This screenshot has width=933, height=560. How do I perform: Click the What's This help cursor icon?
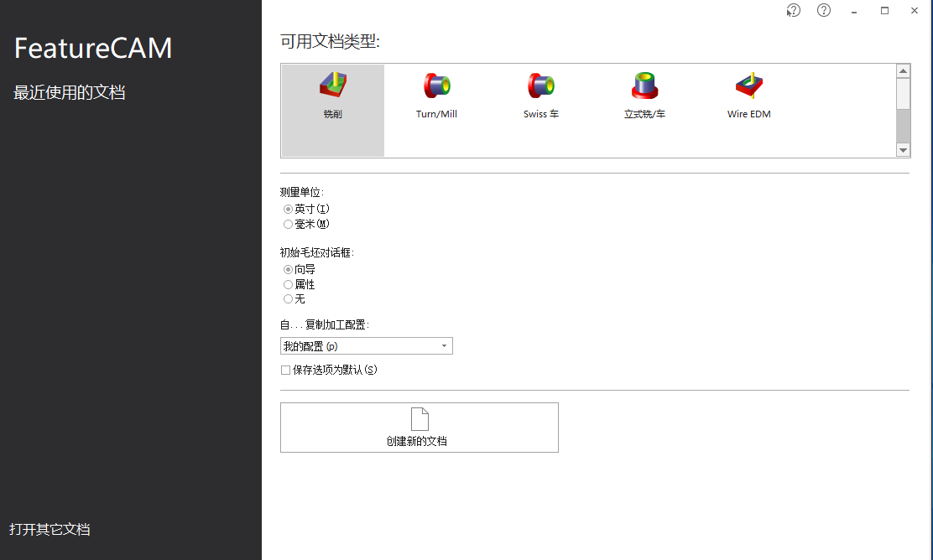(x=793, y=11)
